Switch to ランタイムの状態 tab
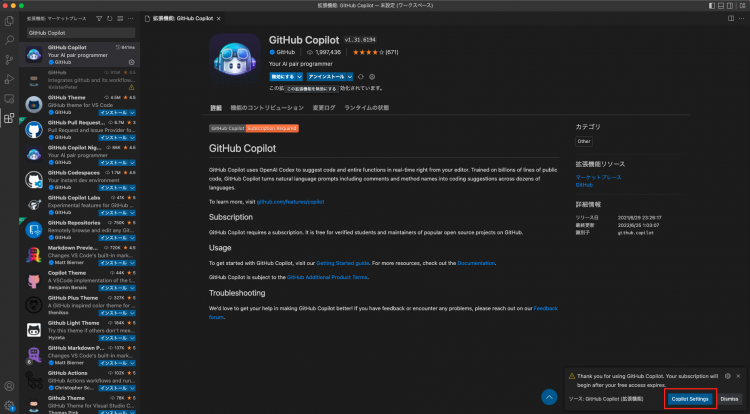The image size is (750, 414). [366, 108]
